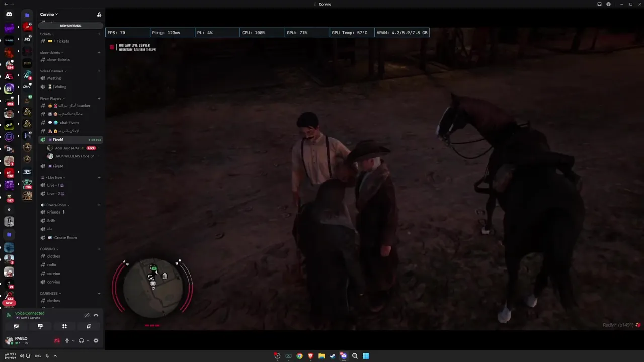Screen dimensions: 644x362
Task: Switch ENG input language in tray
Action: tap(38, 356)
